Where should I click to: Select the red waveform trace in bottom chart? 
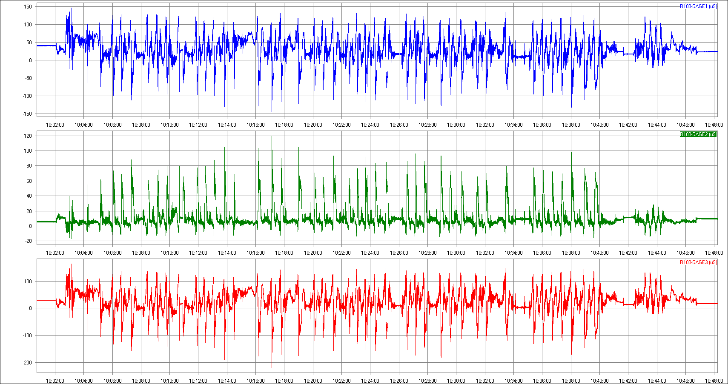[x=377, y=316]
